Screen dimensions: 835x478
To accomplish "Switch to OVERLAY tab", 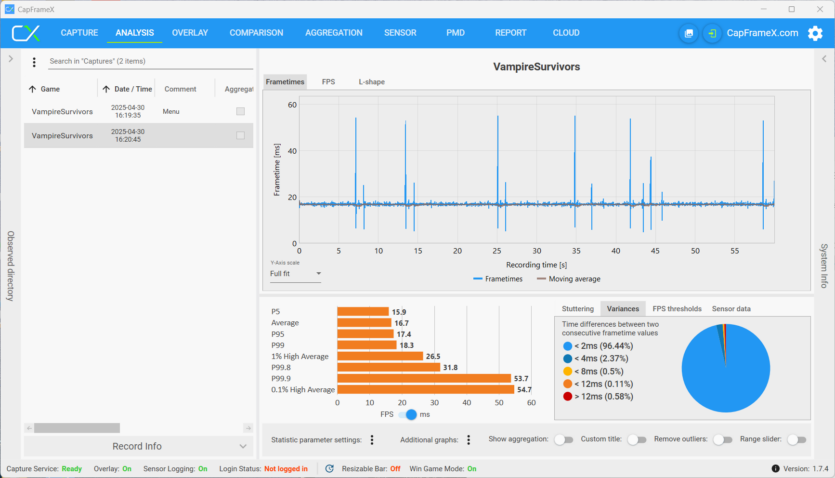I will click(x=190, y=33).
